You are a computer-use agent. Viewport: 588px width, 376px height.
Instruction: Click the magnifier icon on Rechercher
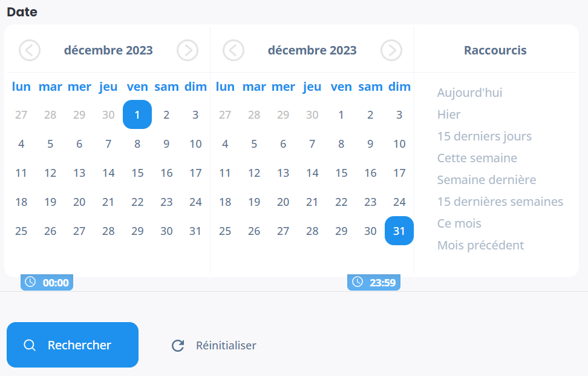(x=29, y=345)
